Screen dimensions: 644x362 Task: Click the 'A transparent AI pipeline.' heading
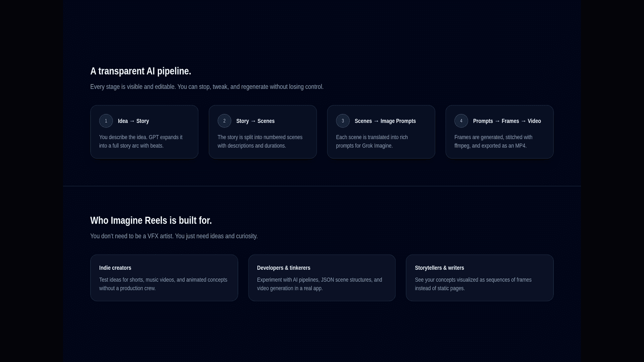140,71
